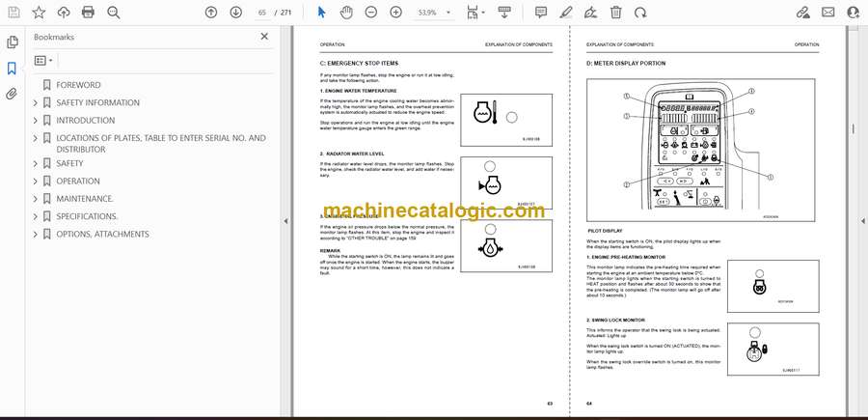Viewport: 868px width, 420px height.
Task: Open the Find text search tool
Action: coord(114,13)
